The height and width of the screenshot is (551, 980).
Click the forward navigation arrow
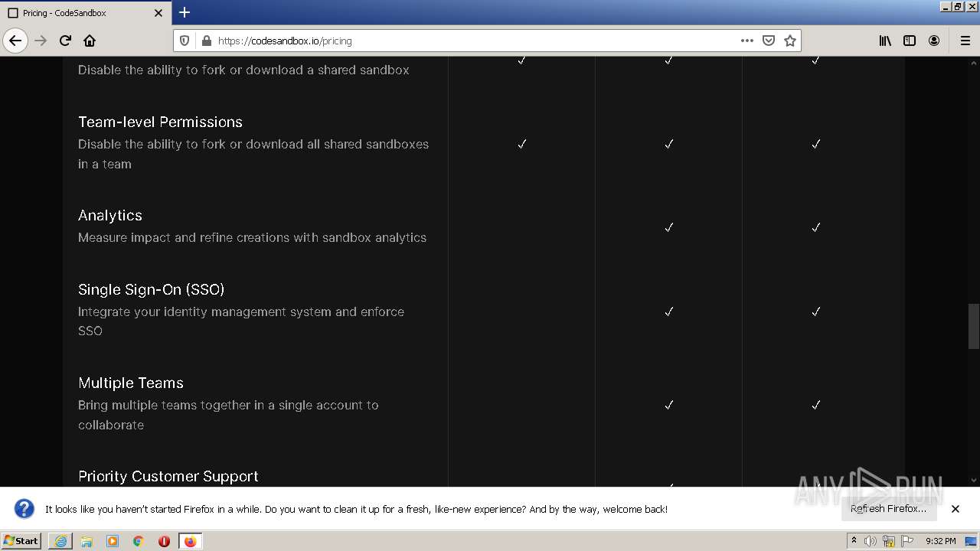coord(41,41)
